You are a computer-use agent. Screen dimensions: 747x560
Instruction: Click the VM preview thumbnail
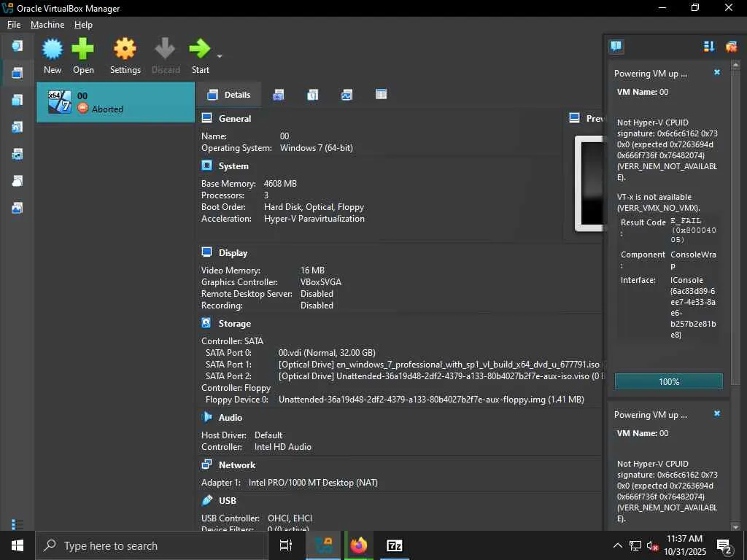[589, 183]
